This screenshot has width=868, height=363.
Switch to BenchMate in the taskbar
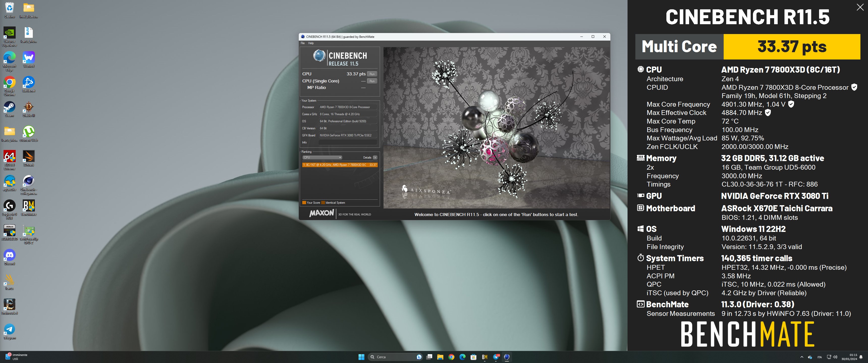pyautogui.click(x=484, y=357)
